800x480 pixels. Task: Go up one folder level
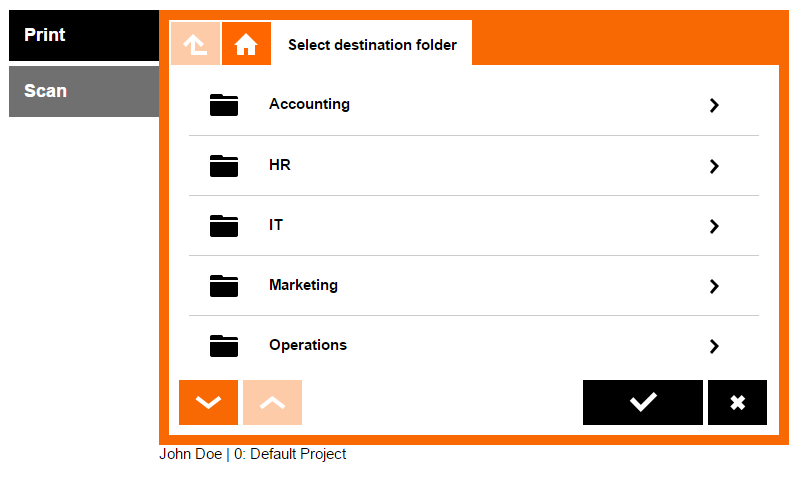(x=195, y=44)
